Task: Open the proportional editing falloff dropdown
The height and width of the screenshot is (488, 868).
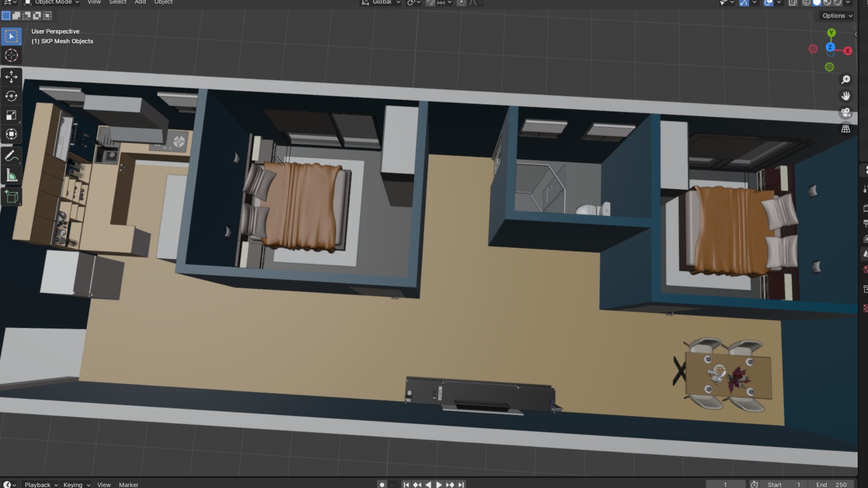Action: point(475,2)
